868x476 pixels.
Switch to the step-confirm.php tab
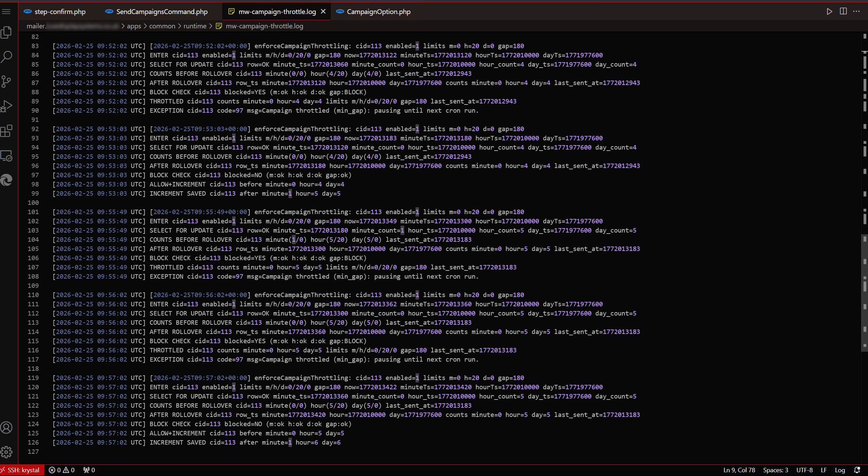pyautogui.click(x=60, y=12)
